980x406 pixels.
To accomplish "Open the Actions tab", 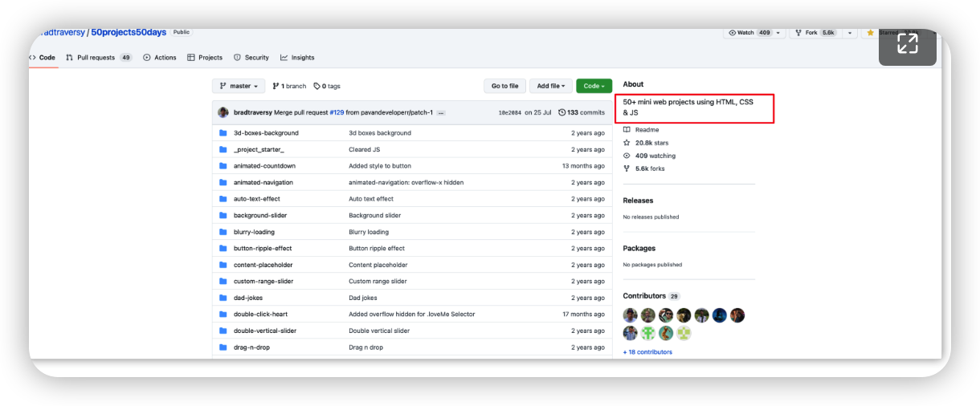I will pos(160,58).
